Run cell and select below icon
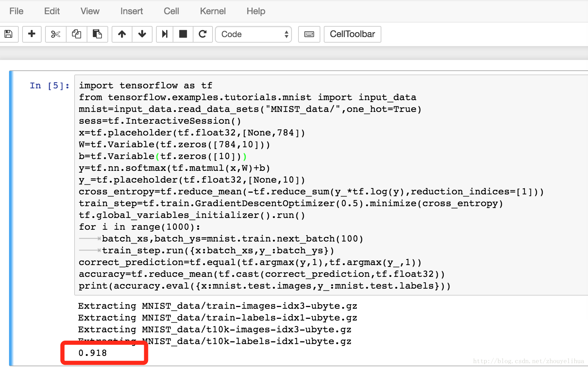The image size is (588, 368). [165, 34]
